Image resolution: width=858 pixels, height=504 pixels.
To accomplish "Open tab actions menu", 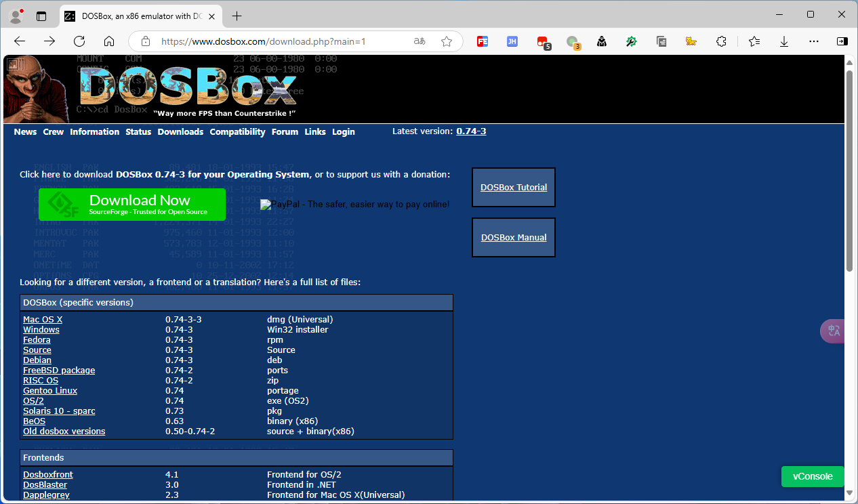I will pos(41,16).
